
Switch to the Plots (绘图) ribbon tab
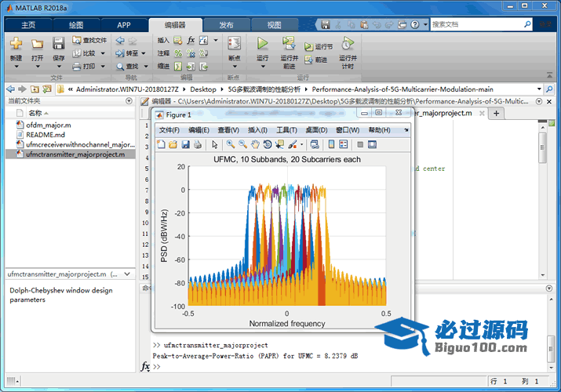[x=76, y=25]
